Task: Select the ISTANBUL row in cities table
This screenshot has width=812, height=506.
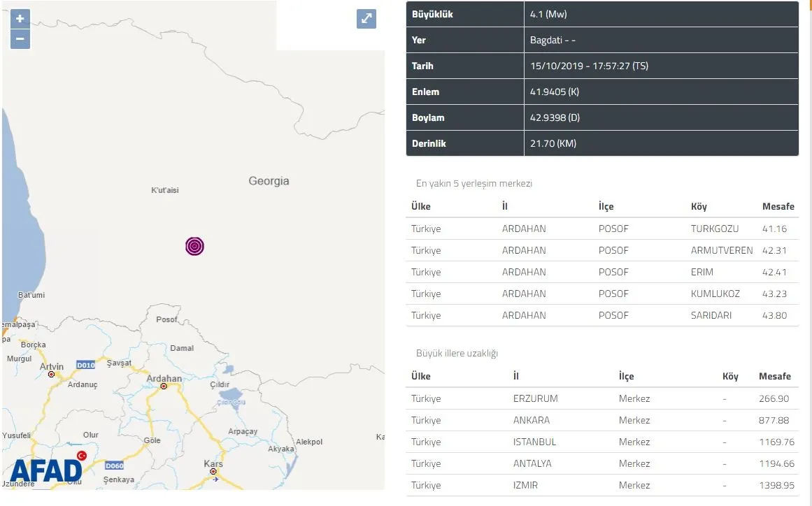Action: (x=601, y=442)
